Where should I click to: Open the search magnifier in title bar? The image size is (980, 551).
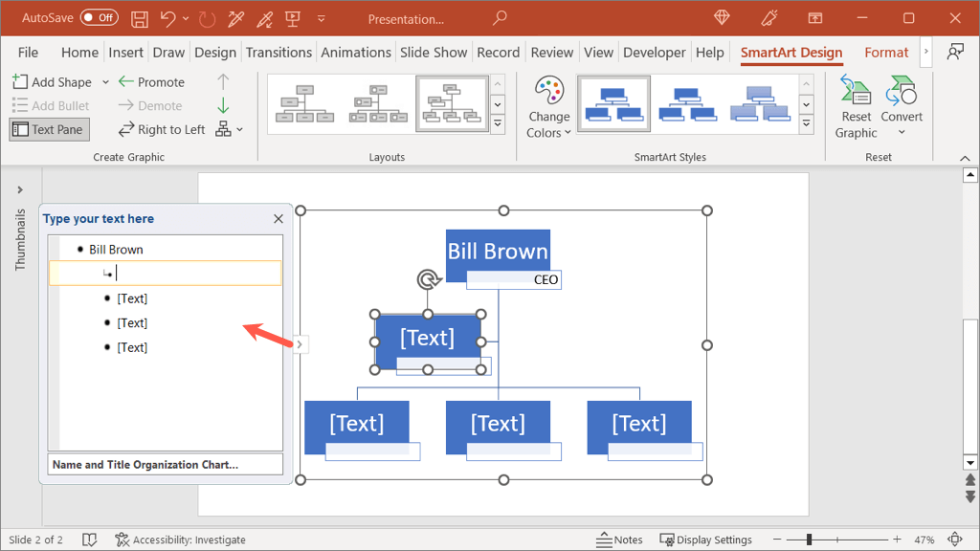(x=500, y=19)
